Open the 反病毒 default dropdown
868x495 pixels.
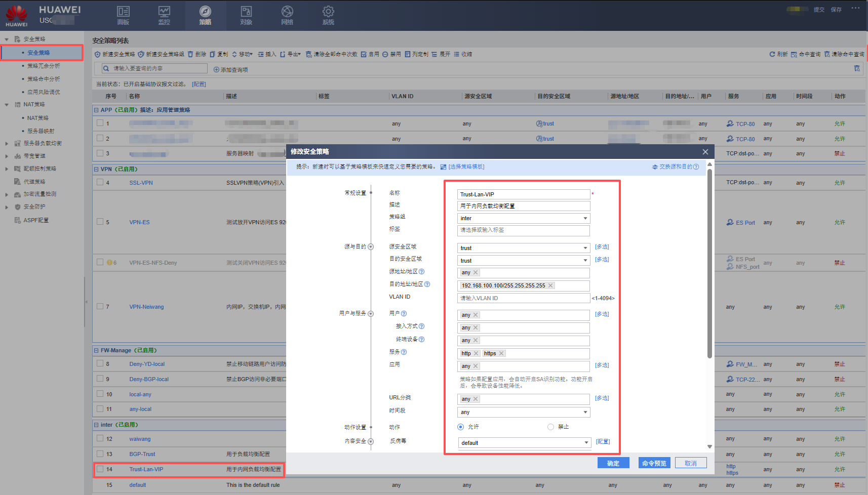point(525,443)
